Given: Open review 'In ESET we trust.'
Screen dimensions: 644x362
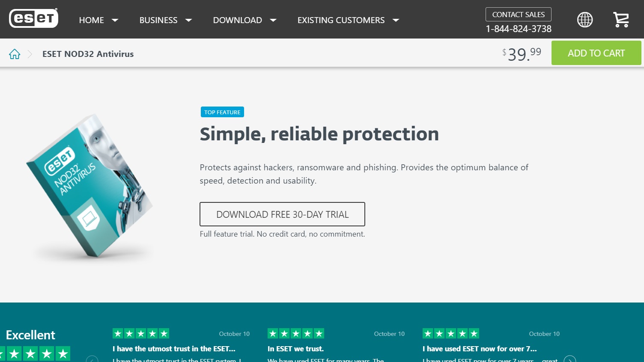Looking at the screenshot, I should point(295,349).
